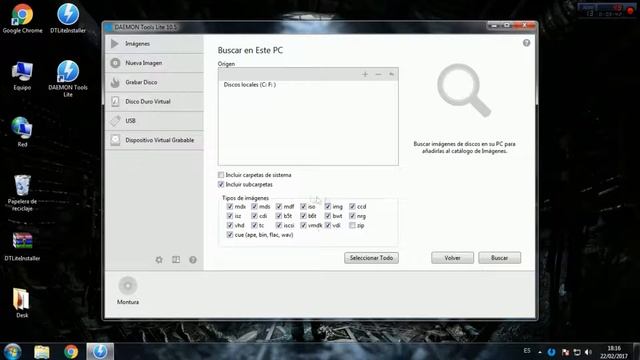Open settings with the gear icon
Viewport: 640px width, 360px height.
(x=159, y=260)
